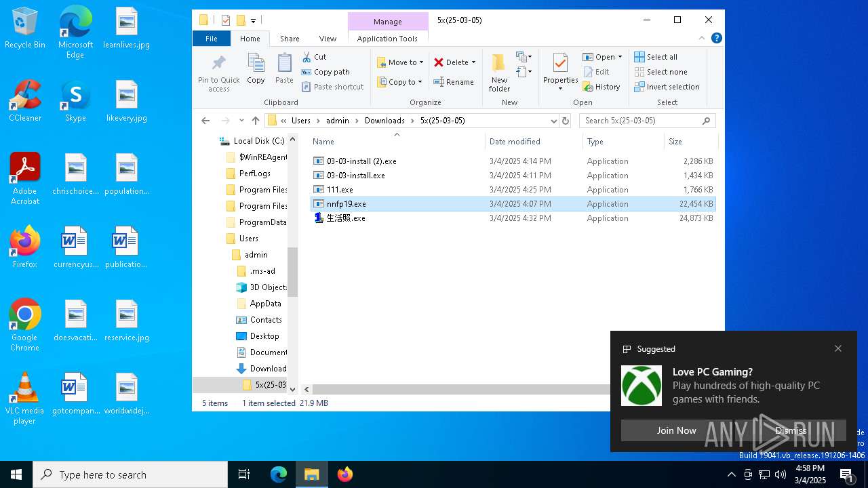868x488 pixels.
Task: Open Task View on taskbar
Action: (x=244, y=474)
